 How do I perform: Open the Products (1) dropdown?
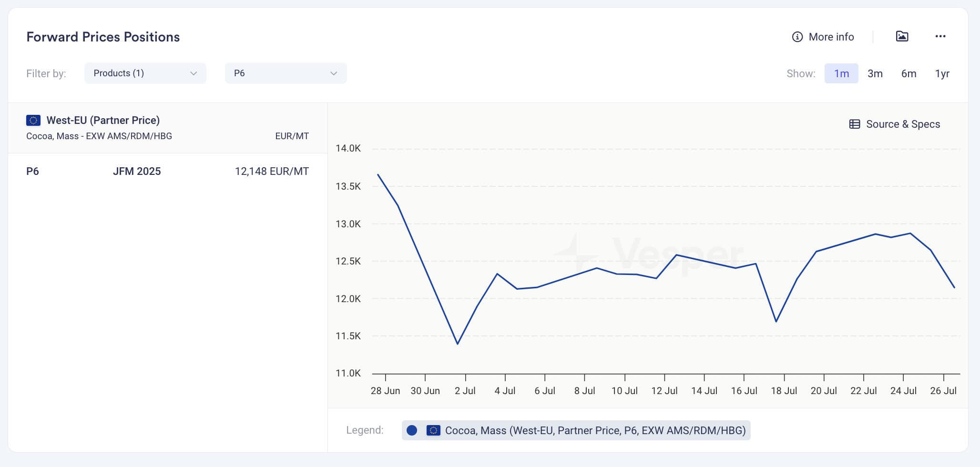(145, 73)
